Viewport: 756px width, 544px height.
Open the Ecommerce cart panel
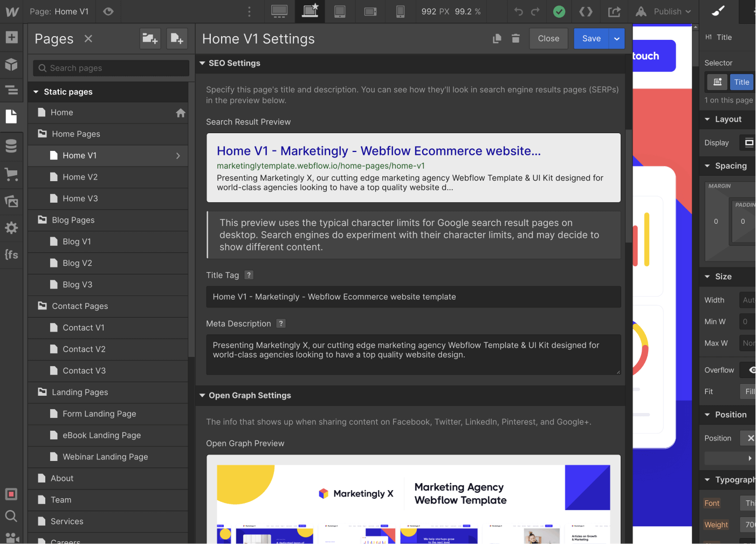coord(11,174)
